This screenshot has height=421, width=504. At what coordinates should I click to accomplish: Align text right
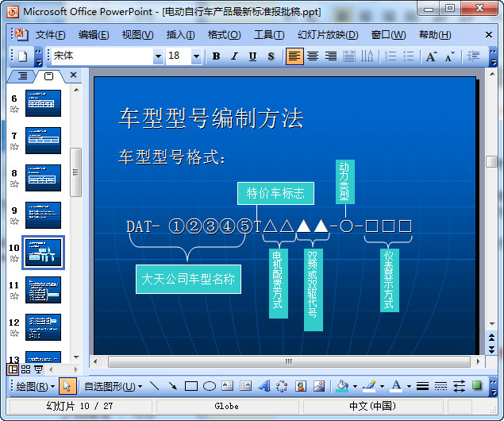(331, 56)
